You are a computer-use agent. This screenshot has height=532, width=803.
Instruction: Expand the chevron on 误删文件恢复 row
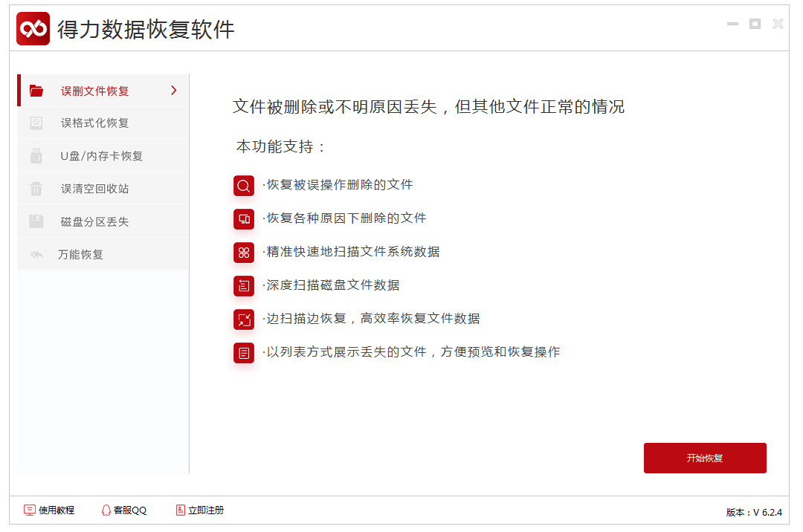point(173,91)
